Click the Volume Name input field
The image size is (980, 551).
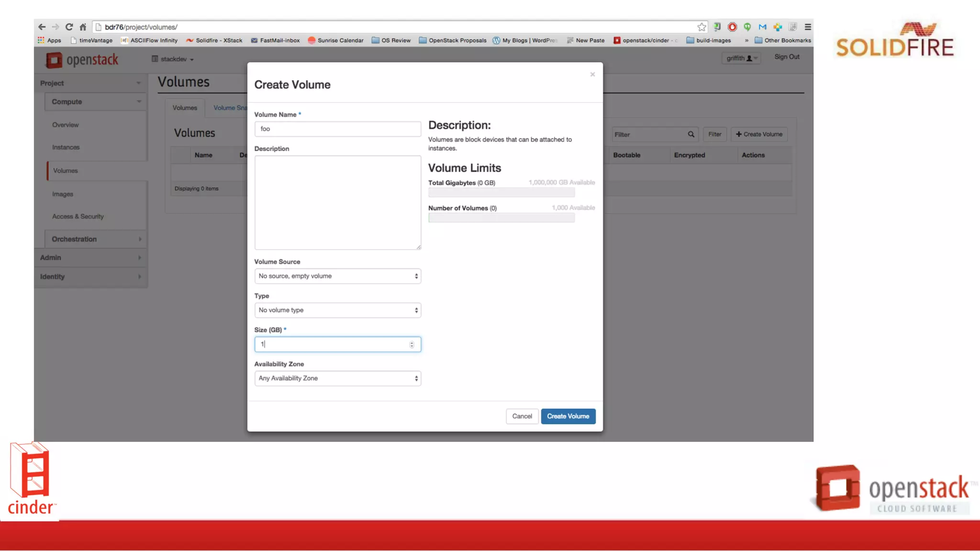coord(337,129)
